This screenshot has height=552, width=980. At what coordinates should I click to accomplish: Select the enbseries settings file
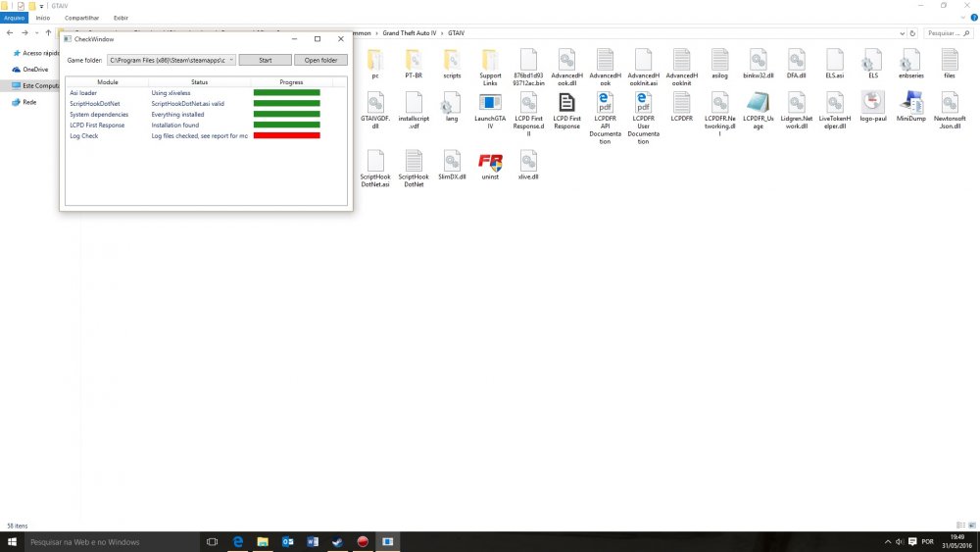[910, 63]
